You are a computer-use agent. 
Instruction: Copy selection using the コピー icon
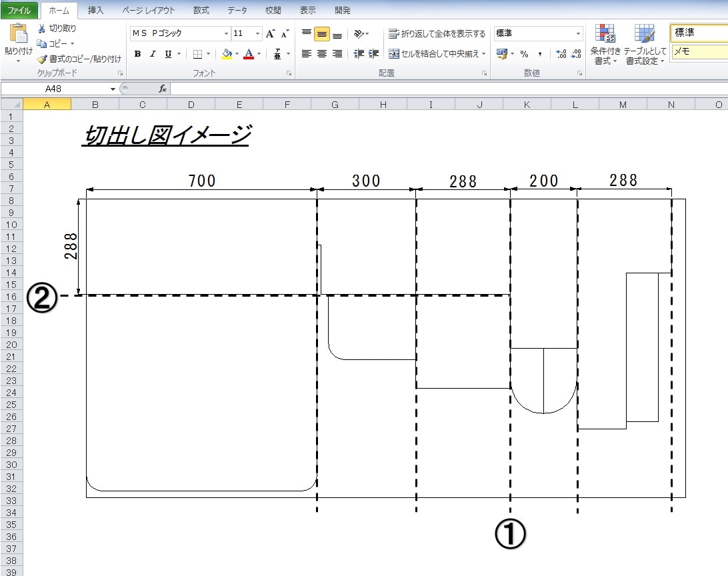click(42, 43)
